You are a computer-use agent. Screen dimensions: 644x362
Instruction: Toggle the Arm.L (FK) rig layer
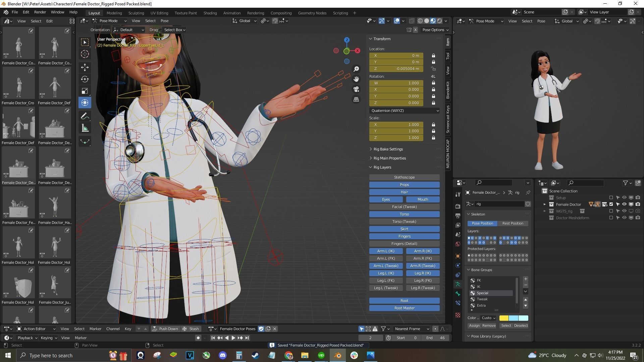[x=386, y=258]
